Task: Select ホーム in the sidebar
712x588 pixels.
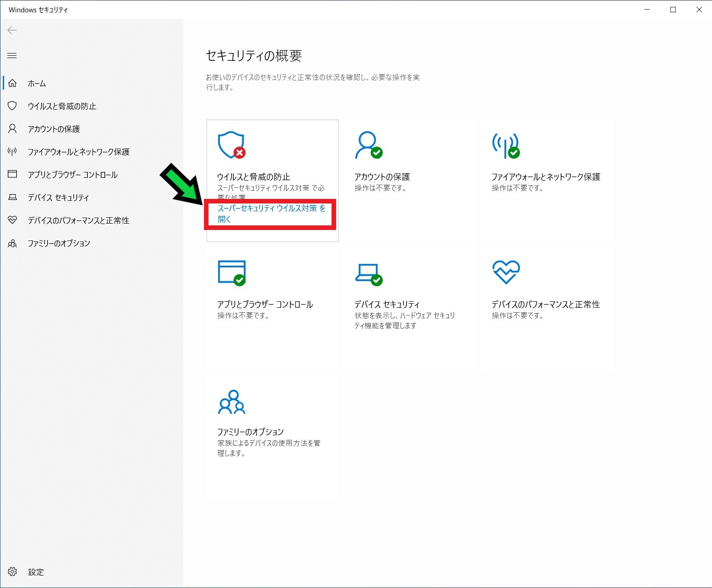Action: (37, 84)
